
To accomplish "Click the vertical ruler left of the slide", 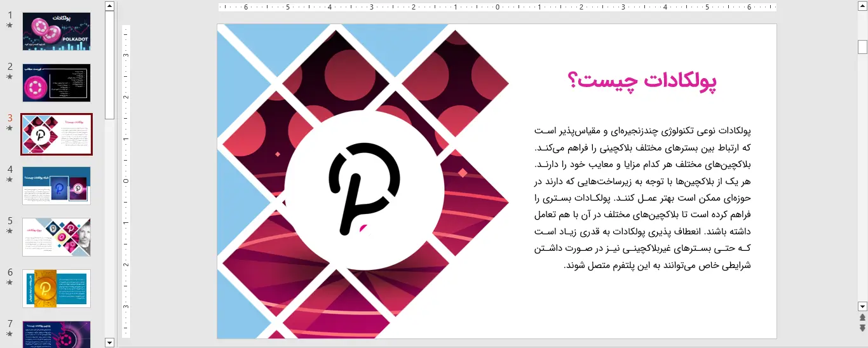I will 126,181.
